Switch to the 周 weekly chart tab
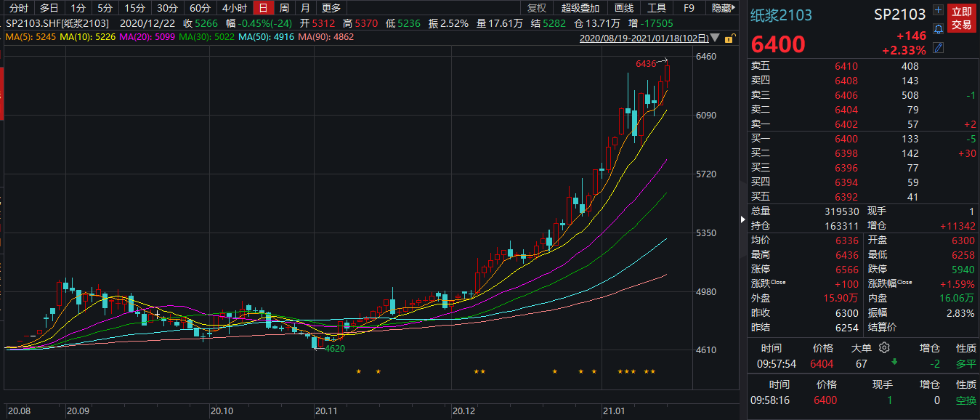The image size is (980, 420). point(284,8)
